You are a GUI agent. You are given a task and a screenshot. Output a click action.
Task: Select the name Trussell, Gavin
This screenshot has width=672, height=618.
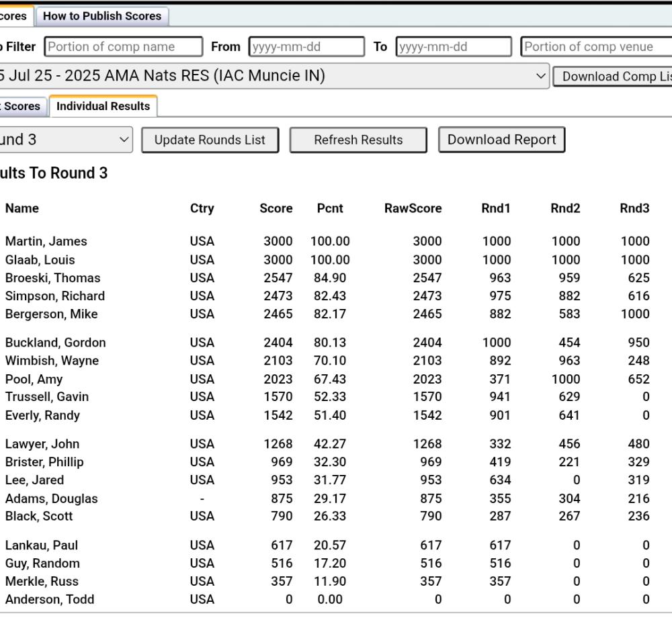[x=47, y=396]
